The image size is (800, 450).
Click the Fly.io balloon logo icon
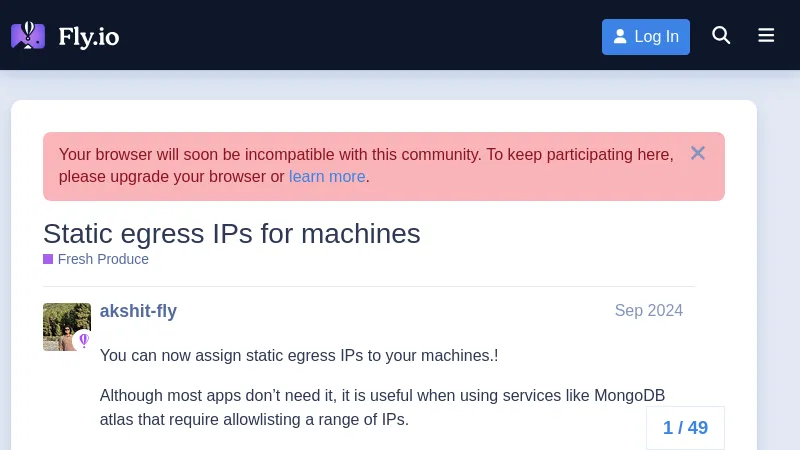[x=28, y=36]
